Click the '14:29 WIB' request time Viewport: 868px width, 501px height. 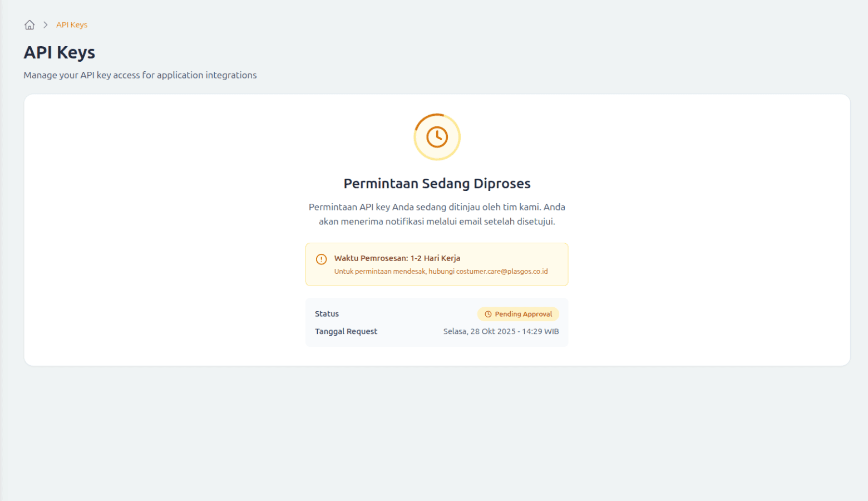[540, 331]
